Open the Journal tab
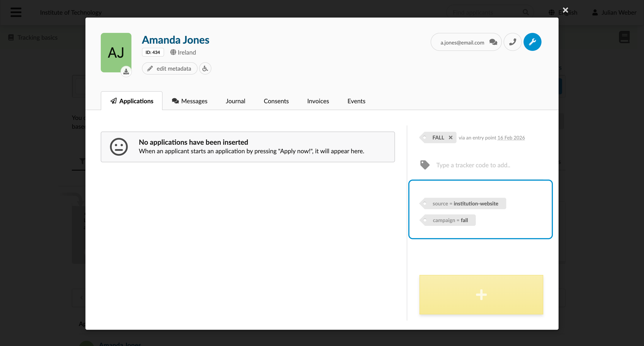This screenshot has height=346, width=644. pos(235,101)
